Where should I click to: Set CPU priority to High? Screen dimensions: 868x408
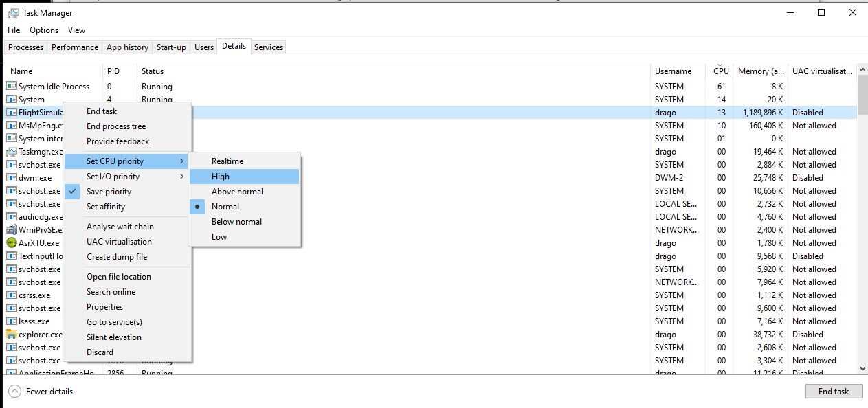[245, 177]
